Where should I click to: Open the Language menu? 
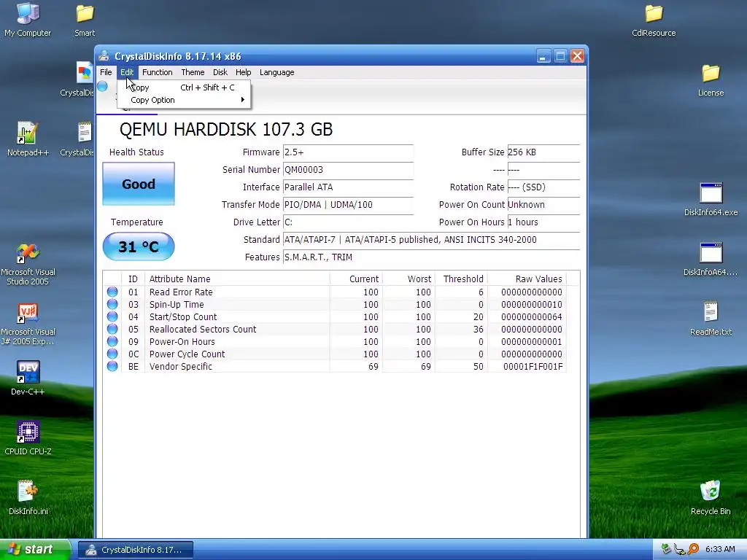tap(276, 72)
